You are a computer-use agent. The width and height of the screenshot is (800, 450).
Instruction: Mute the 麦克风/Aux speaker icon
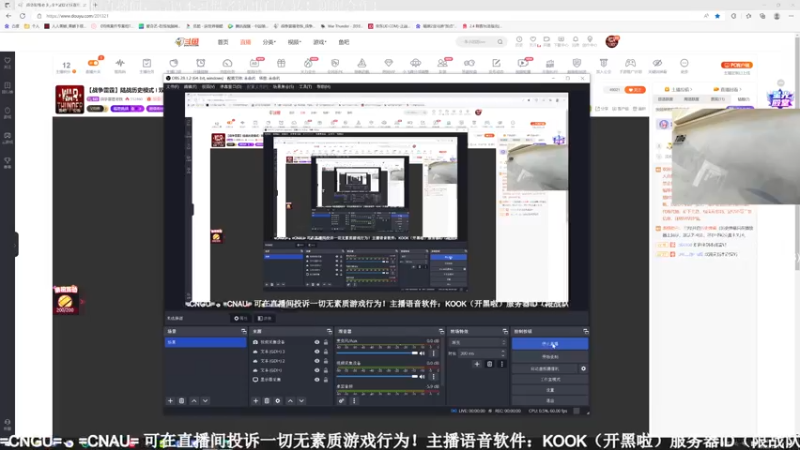click(x=422, y=353)
